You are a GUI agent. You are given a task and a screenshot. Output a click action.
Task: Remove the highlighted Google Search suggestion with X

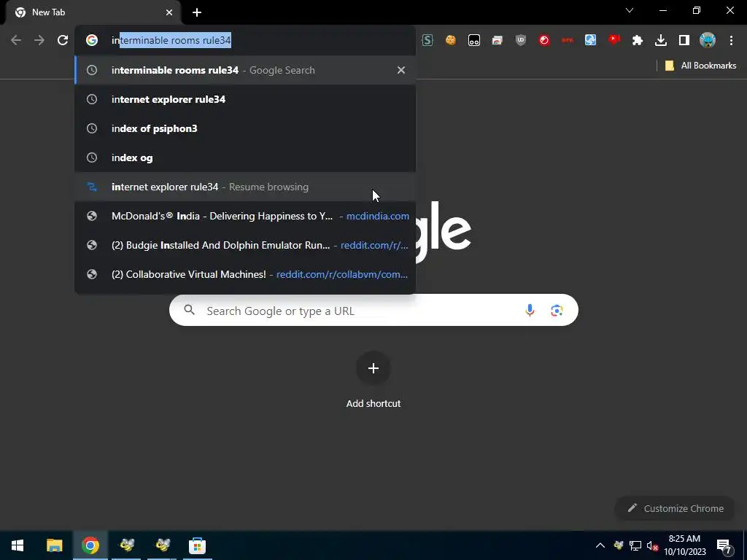pyautogui.click(x=401, y=70)
